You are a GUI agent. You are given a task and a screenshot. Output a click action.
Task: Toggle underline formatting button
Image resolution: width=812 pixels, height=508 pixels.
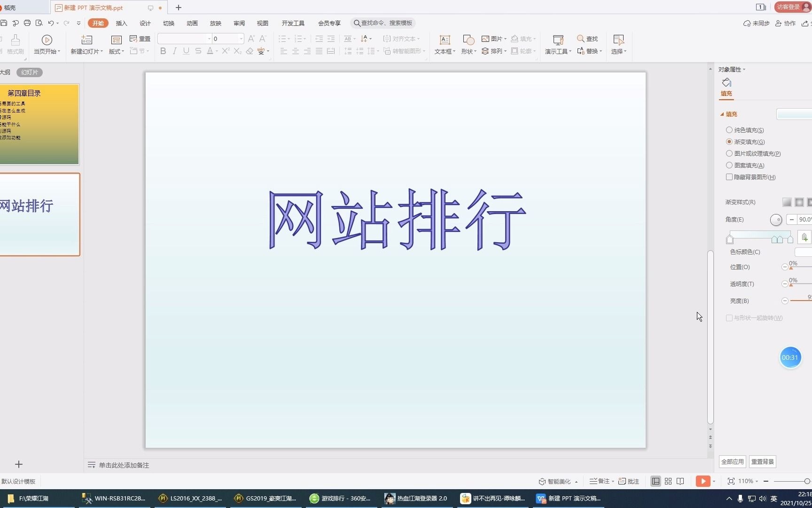coord(187,51)
